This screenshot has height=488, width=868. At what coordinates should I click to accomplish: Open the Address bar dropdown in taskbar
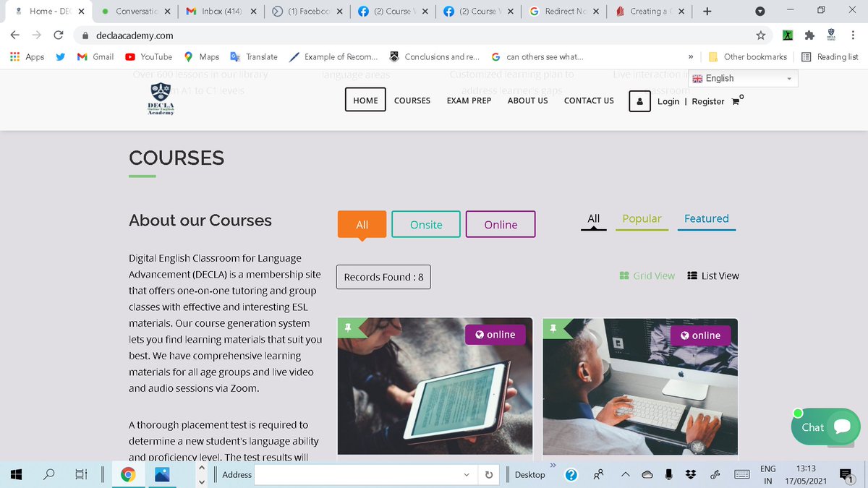pos(467,474)
